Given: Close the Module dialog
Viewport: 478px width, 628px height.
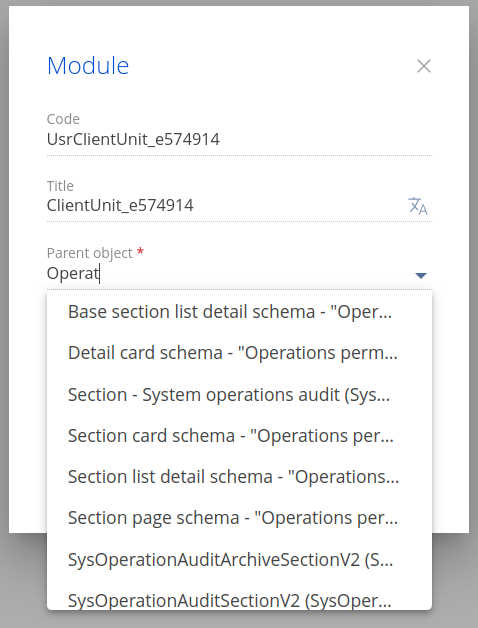Looking at the screenshot, I should pyautogui.click(x=424, y=66).
